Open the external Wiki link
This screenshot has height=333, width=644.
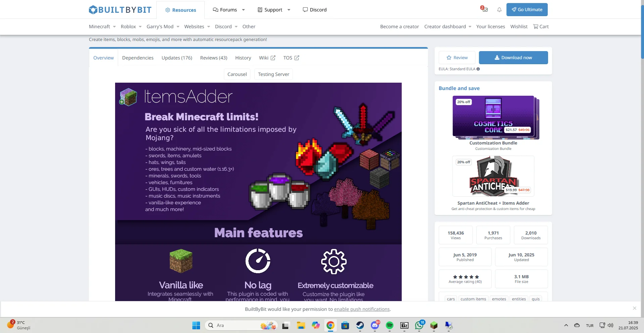(x=267, y=58)
